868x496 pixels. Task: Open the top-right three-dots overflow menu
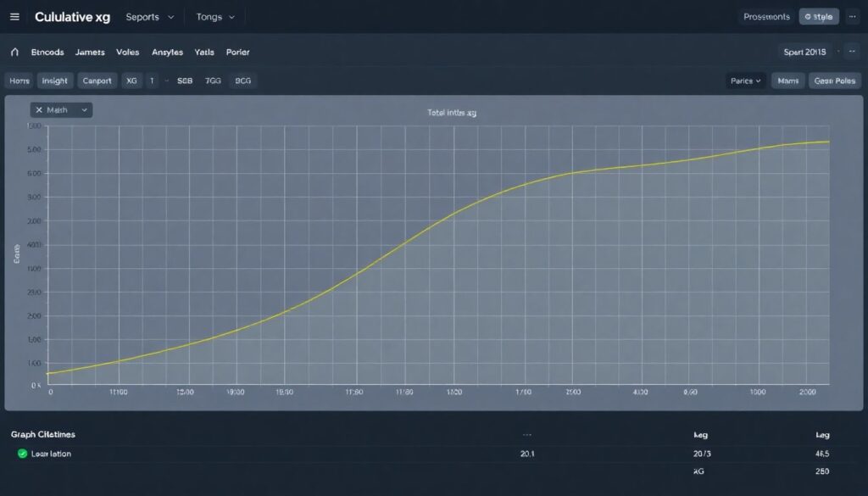pos(851,17)
